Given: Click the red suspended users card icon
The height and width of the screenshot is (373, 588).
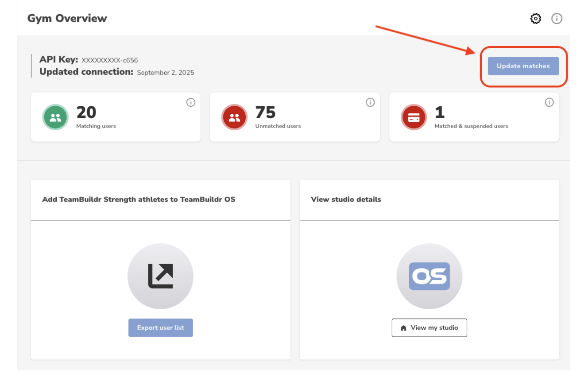Looking at the screenshot, I should click(x=414, y=117).
